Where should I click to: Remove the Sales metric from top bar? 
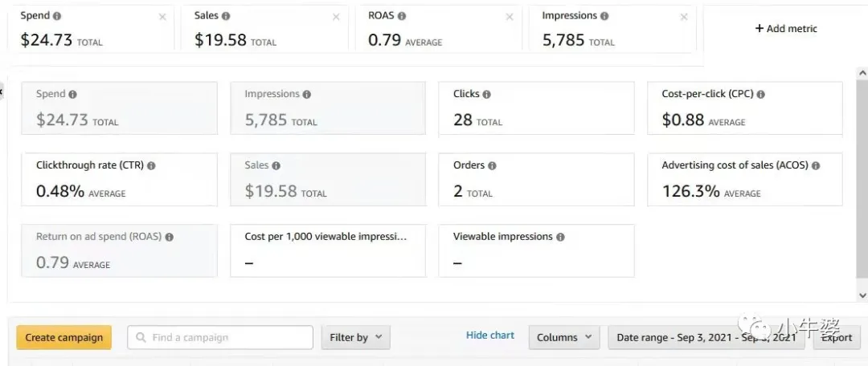point(337,17)
